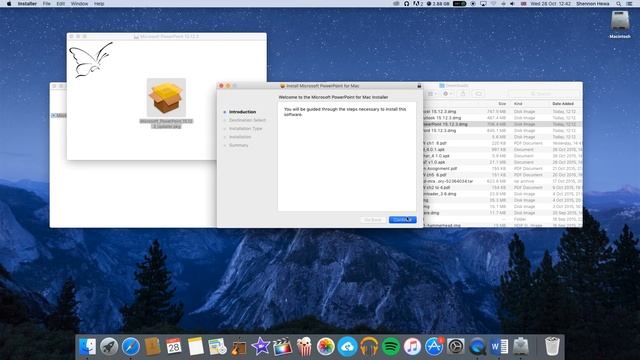640x360 pixels.
Task: Launch Microsoft Word from Dock
Action: [x=499, y=347]
